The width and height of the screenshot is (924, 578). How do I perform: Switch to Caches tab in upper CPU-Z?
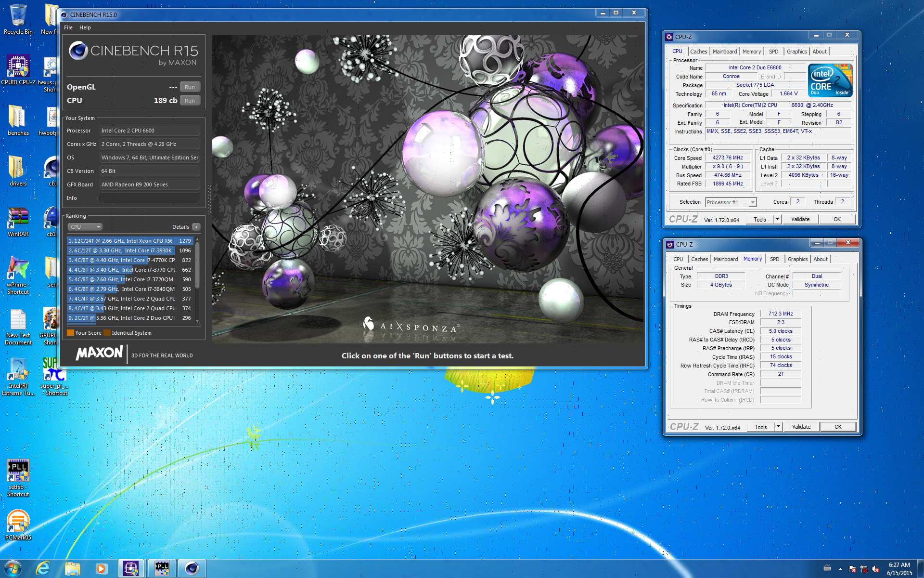pyautogui.click(x=698, y=52)
